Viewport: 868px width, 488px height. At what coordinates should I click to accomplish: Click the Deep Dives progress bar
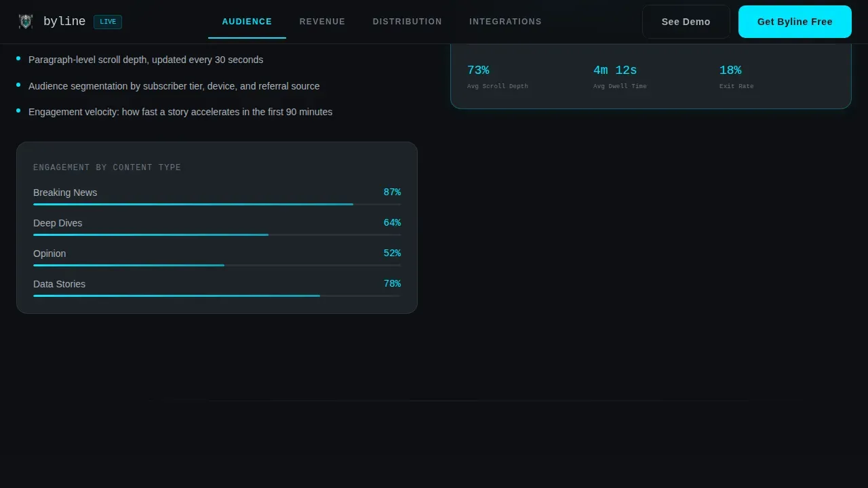217,235
